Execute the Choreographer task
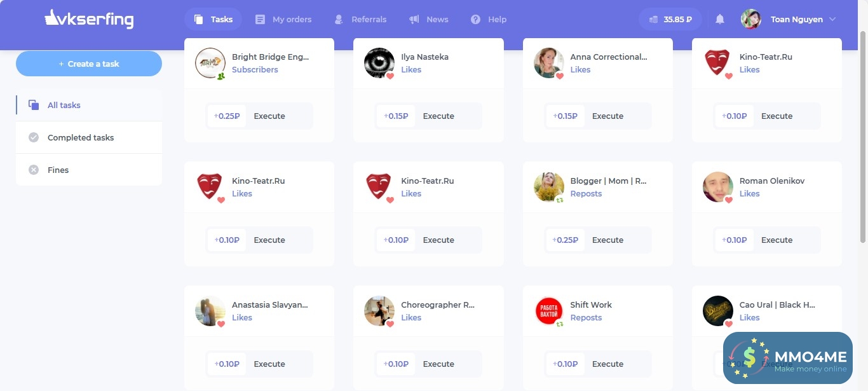 click(438, 364)
